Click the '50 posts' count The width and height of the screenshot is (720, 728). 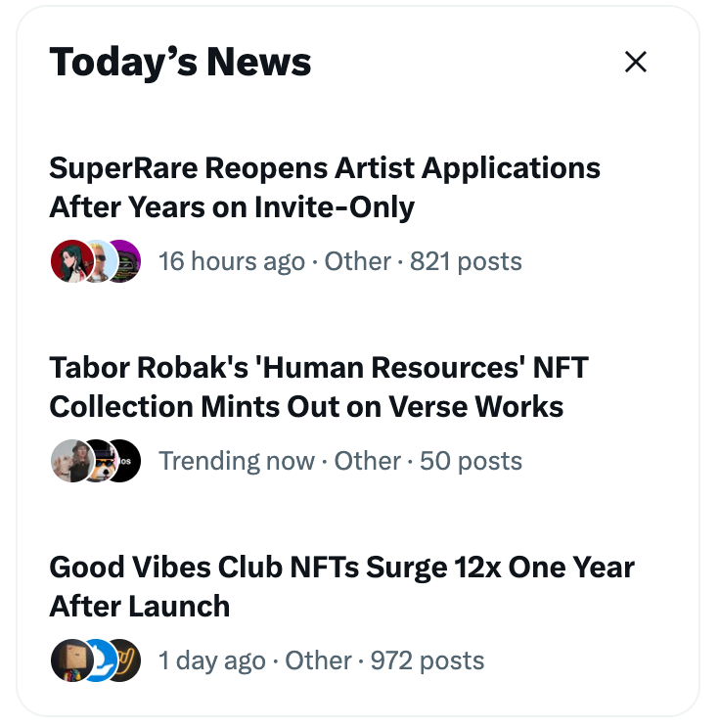(471, 461)
